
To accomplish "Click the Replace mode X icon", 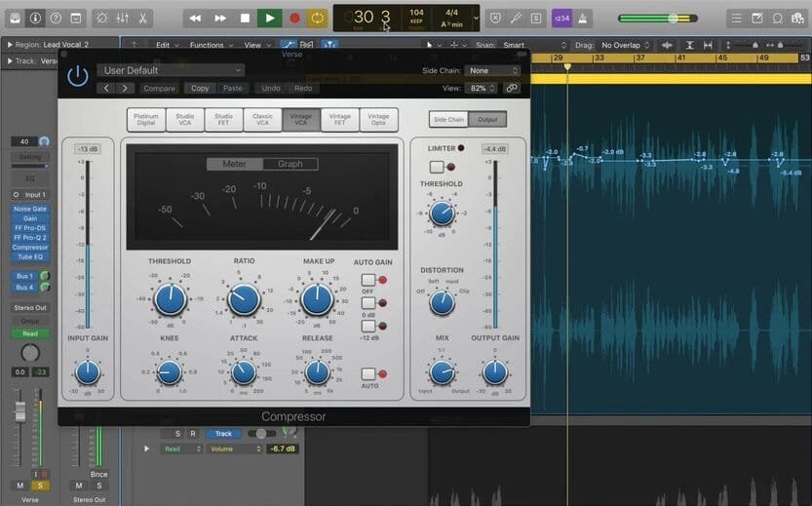I will (495, 19).
